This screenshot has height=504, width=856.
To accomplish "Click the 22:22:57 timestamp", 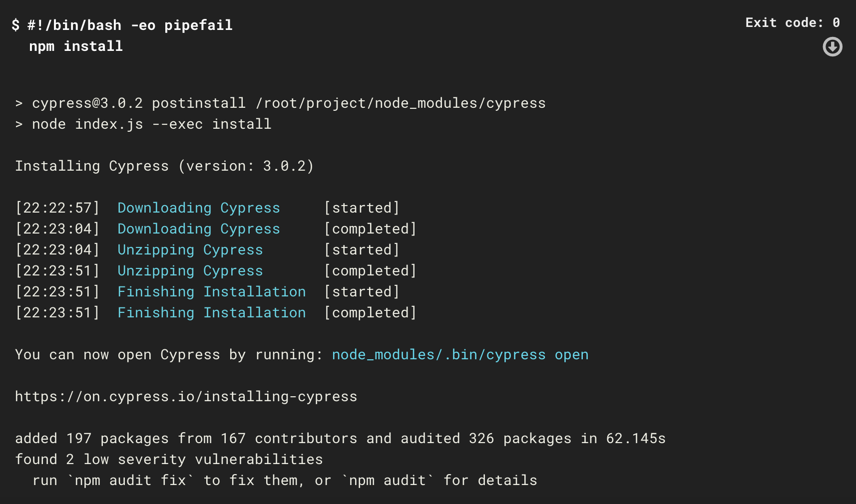I will coord(57,208).
